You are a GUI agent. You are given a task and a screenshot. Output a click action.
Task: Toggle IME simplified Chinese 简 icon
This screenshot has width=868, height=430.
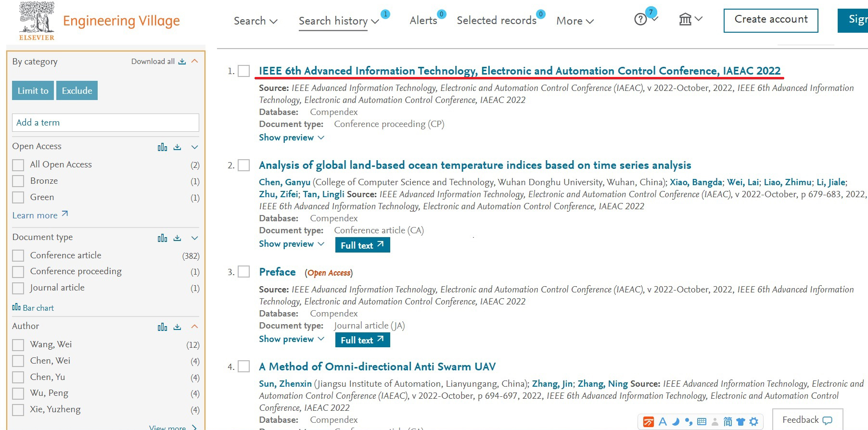(x=728, y=422)
